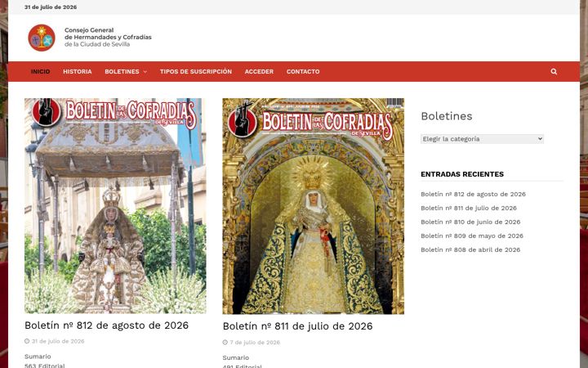View the Boletín 811 cover image
The height and width of the screenshot is (368, 588).
pyautogui.click(x=313, y=206)
